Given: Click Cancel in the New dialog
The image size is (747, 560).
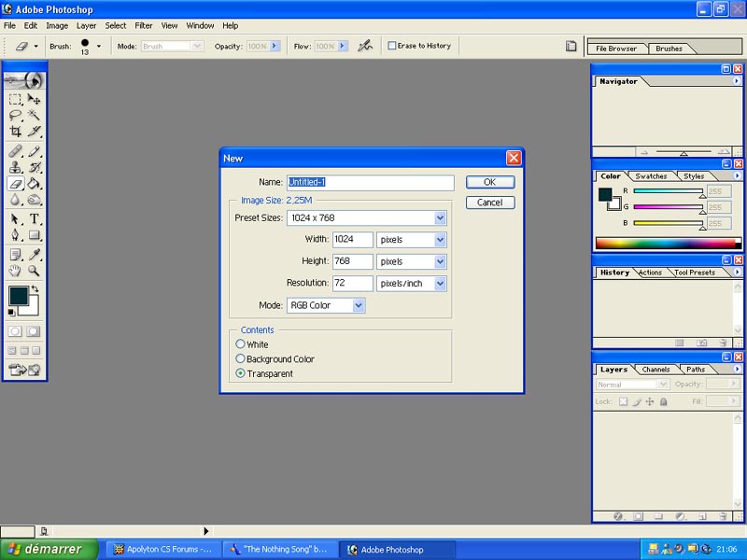Looking at the screenshot, I should (x=489, y=203).
